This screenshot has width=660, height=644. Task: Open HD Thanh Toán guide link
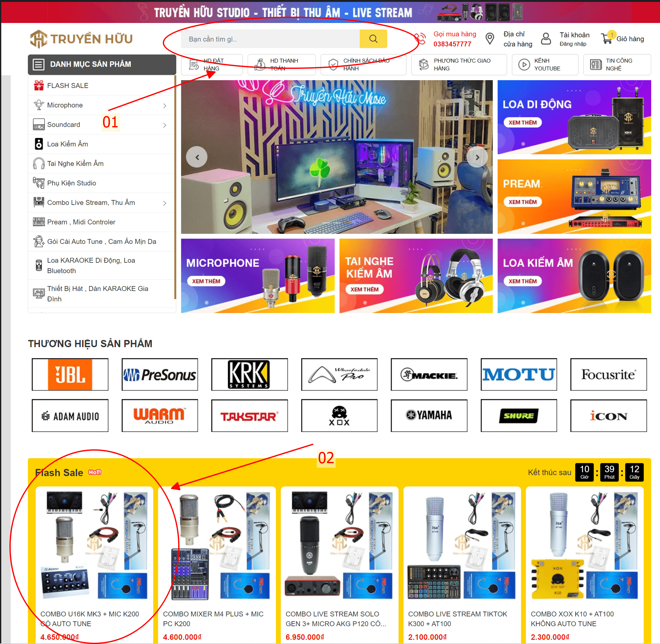[281, 64]
